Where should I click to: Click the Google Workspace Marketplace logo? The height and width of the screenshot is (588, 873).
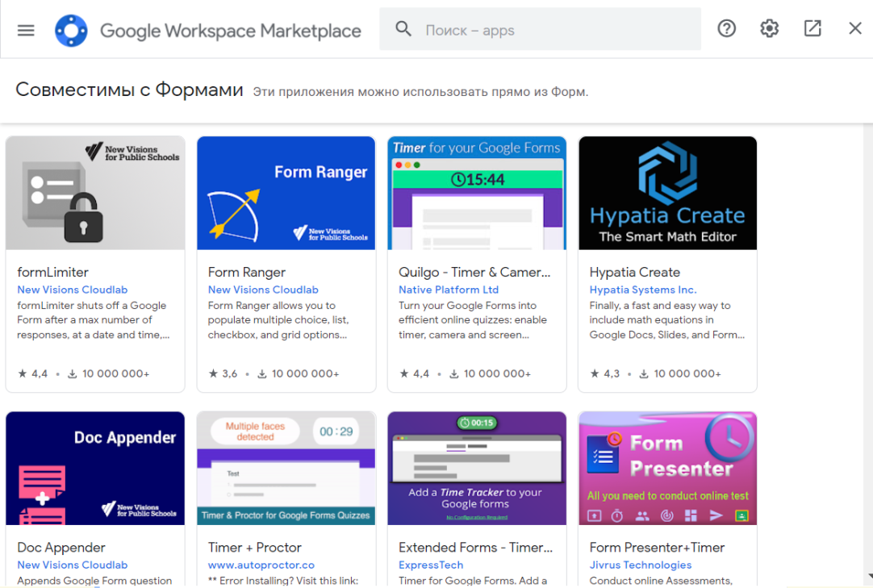pos(71,30)
